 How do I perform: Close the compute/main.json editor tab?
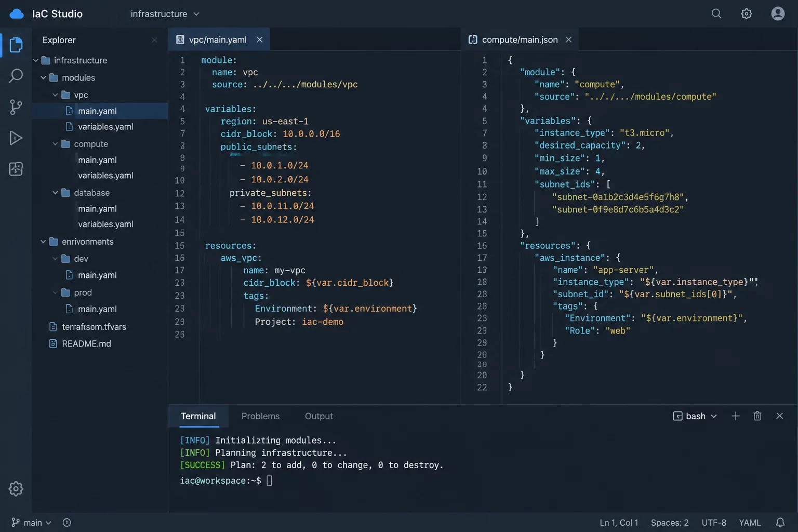click(569, 39)
